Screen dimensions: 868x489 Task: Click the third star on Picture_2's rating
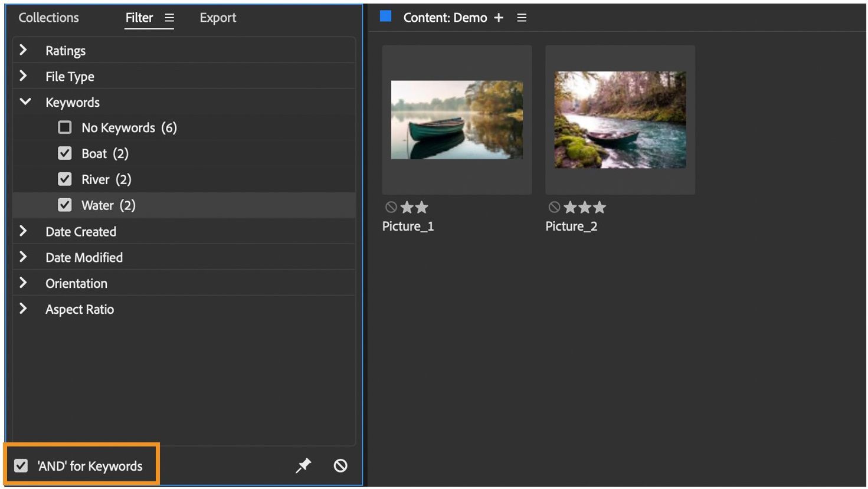pos(599,207)
